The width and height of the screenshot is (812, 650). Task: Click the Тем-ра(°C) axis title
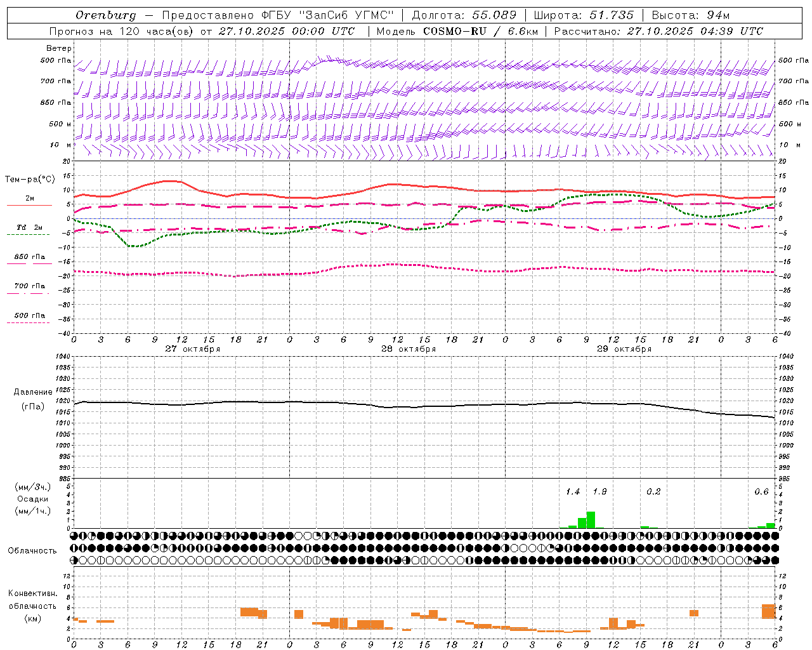[30, 180]
